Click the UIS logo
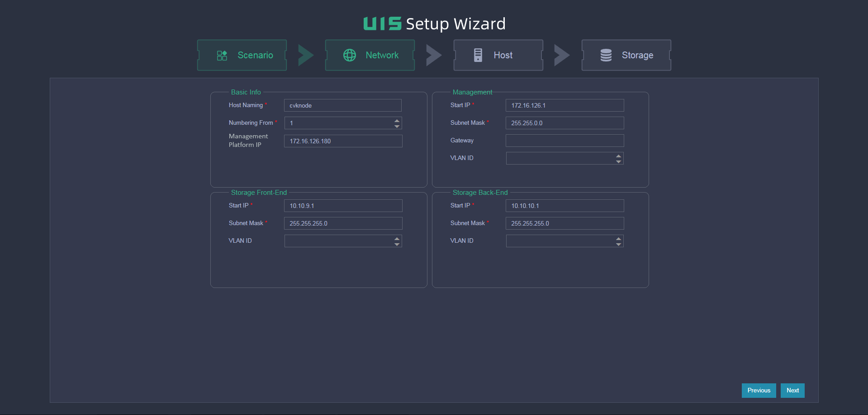 pyautogui.click(x=382, y=24)
